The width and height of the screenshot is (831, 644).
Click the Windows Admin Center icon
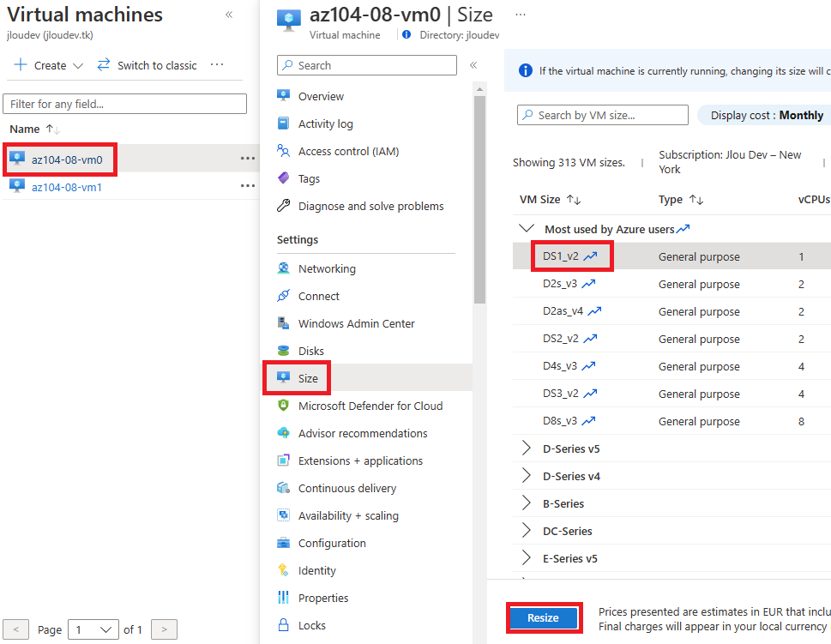(x=284, y=323)
